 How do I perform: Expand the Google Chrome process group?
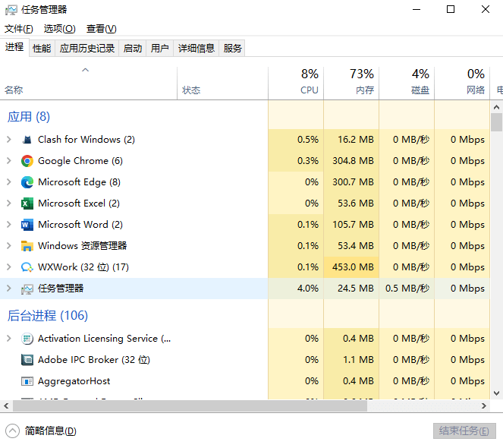(x=9, y=161)
